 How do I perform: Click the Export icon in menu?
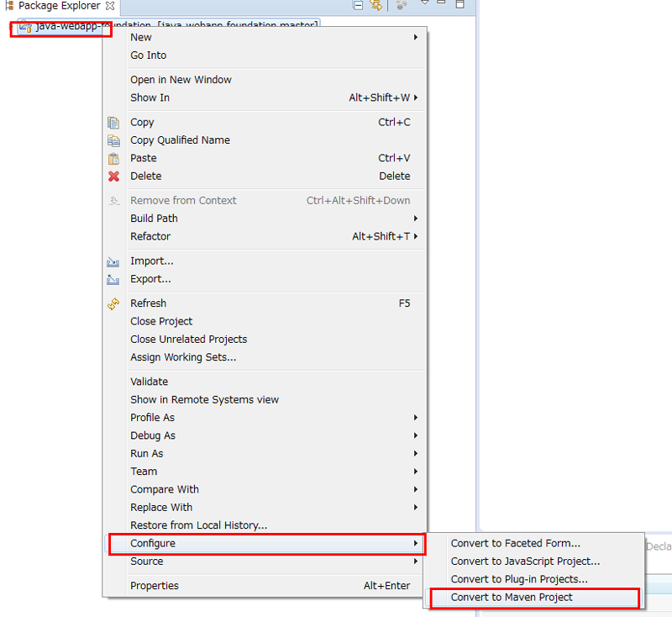(113, 280)
